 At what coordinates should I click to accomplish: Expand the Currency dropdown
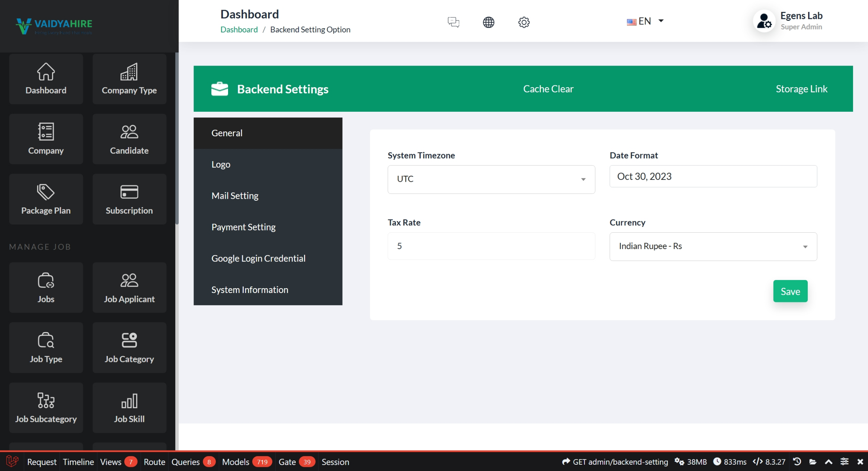[x=713, y=246]
